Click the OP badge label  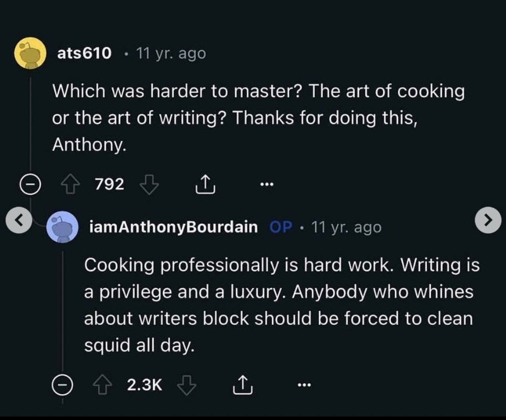281,227
